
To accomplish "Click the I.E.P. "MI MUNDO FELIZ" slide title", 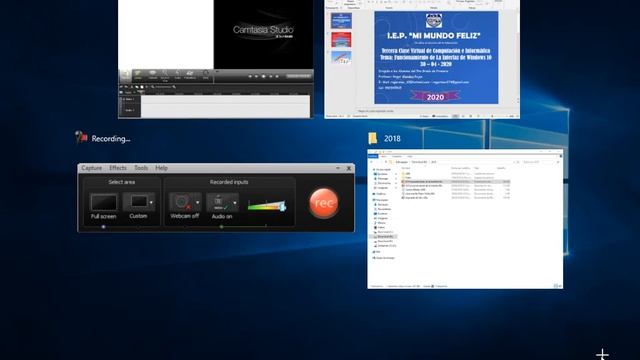I will tap(434, 36).
